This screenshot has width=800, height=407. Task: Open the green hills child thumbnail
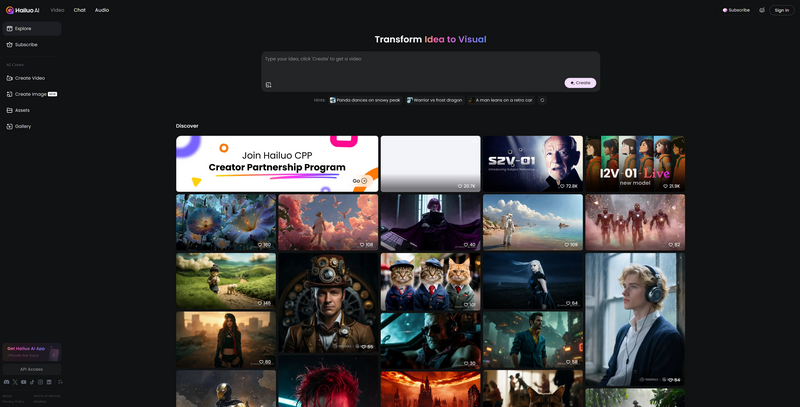[226, 281]
